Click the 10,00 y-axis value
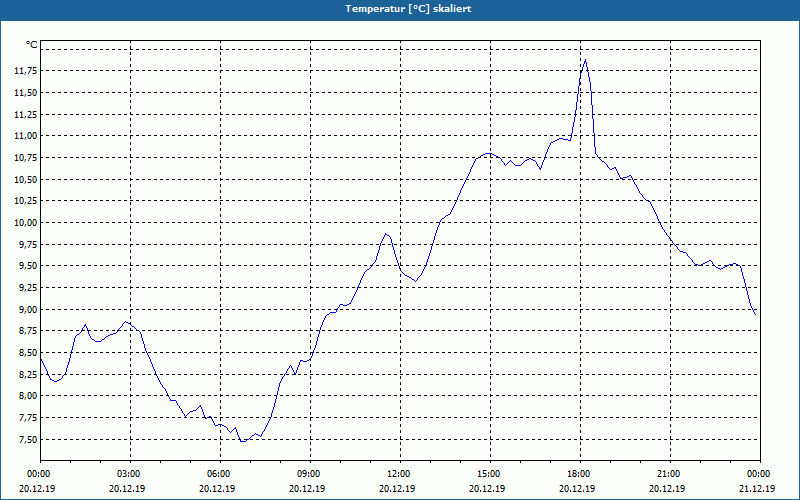 tap(25, 222)
